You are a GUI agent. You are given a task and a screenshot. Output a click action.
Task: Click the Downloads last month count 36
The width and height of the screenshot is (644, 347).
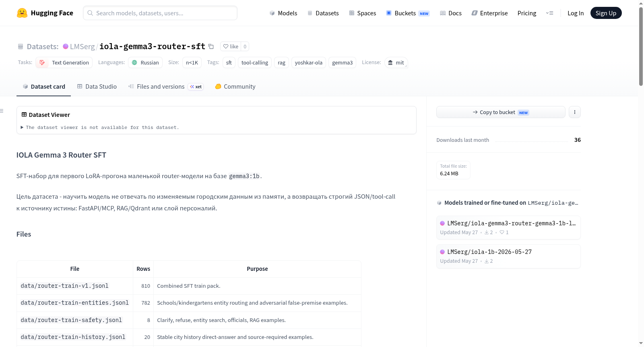578,140
